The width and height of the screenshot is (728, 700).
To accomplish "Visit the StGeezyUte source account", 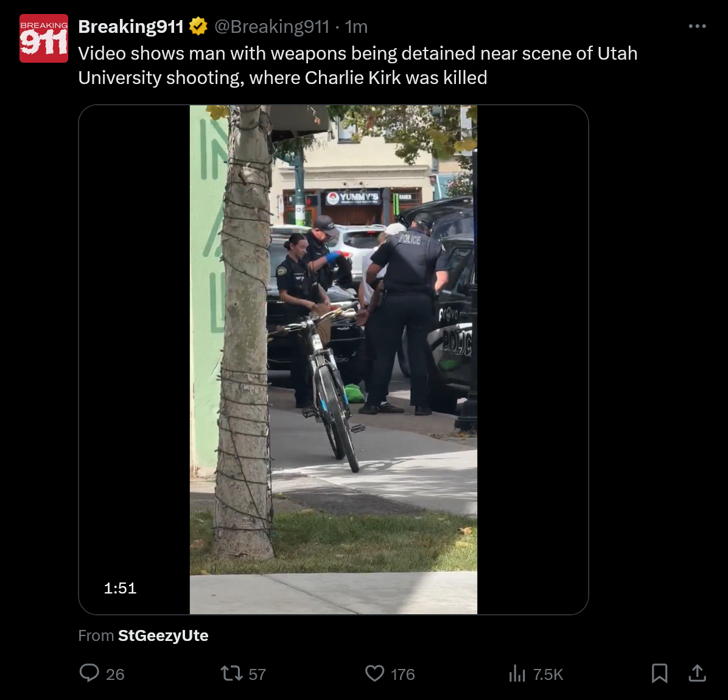I will [163, 635].
